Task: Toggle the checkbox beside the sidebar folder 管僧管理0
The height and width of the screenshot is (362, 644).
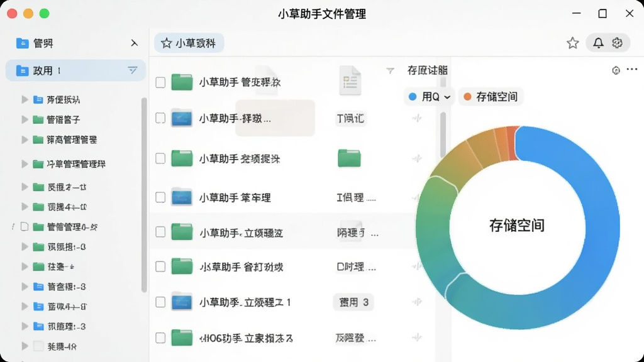Action: [x=25, y=226]
